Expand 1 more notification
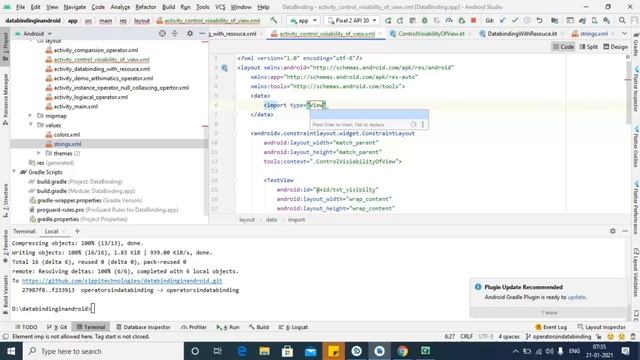This screenshot has height=360, width=640. click(x=549, y=313)
